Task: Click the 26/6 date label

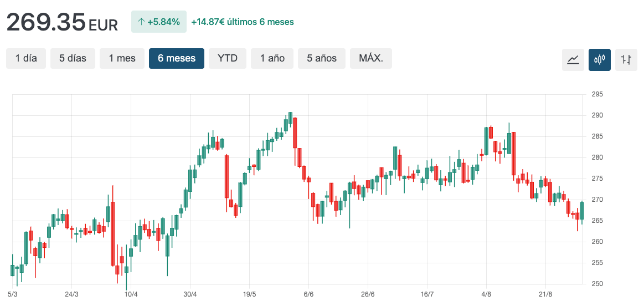Action: coord(368,294)
